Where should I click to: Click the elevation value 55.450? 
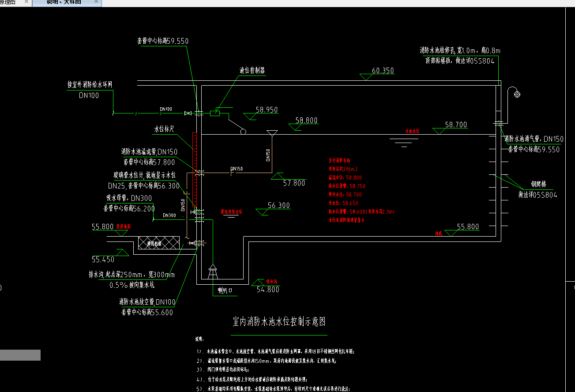[103, 260]
